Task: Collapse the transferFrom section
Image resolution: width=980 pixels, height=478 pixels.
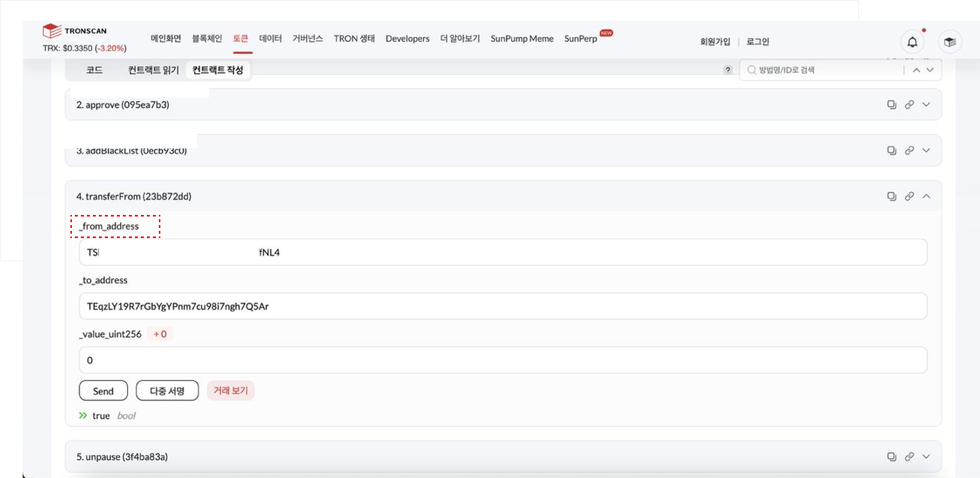Action: coord(926,196)
